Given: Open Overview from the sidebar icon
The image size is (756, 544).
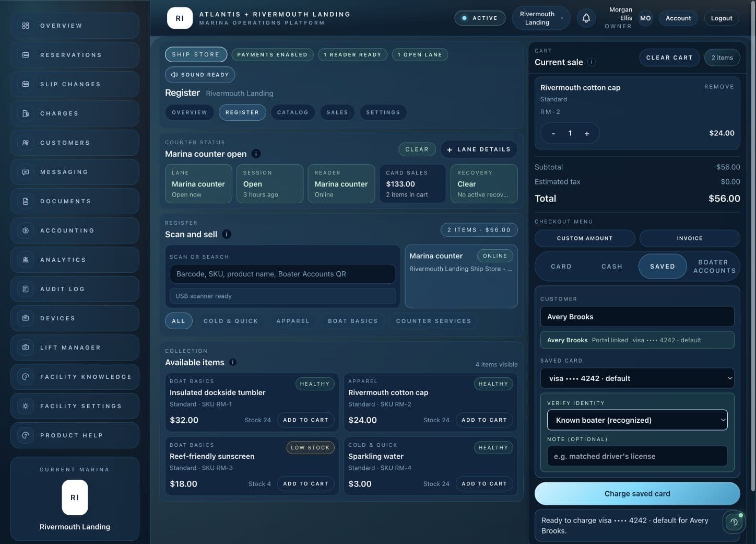Looking at the screenshot, I should (25, 26).
